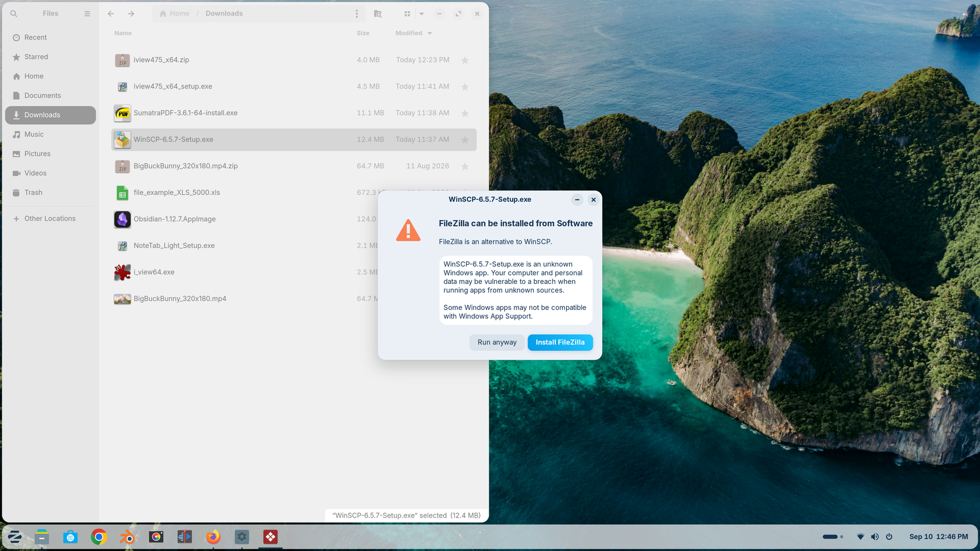Open Recent in the sidebar
Viewport: 980px width, 551px height.
tap(50, 37)
